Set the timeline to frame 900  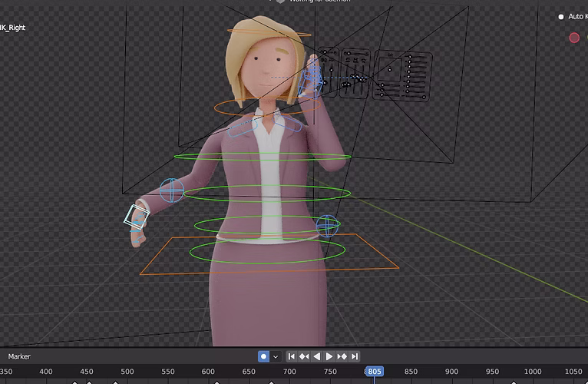451,372
